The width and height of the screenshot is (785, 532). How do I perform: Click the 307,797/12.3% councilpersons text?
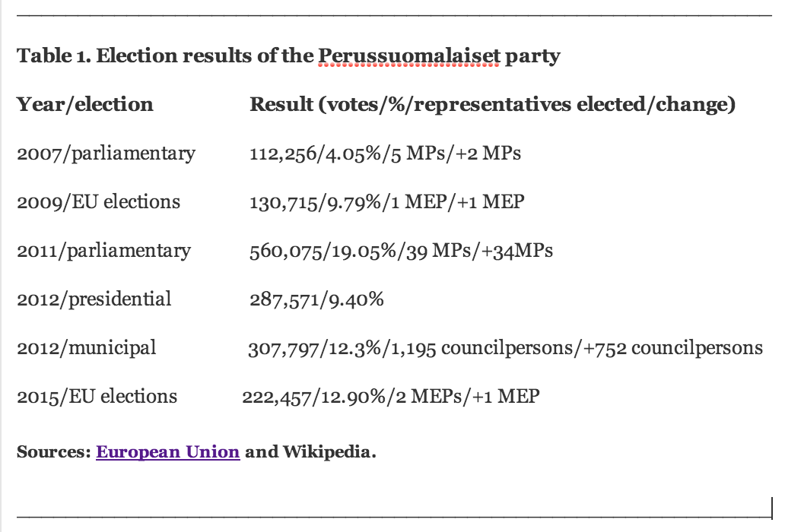[505, 348]
